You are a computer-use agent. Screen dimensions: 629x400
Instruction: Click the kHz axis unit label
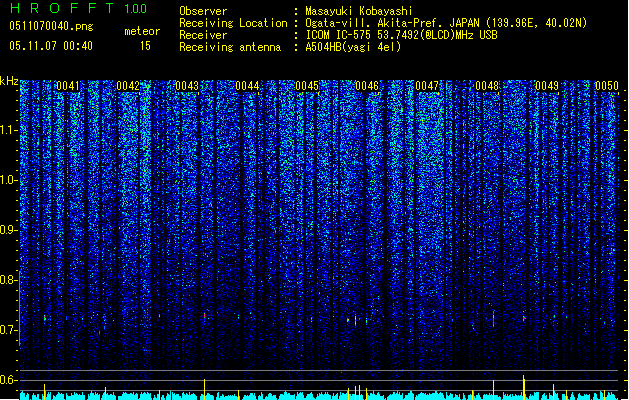[9, 81]
